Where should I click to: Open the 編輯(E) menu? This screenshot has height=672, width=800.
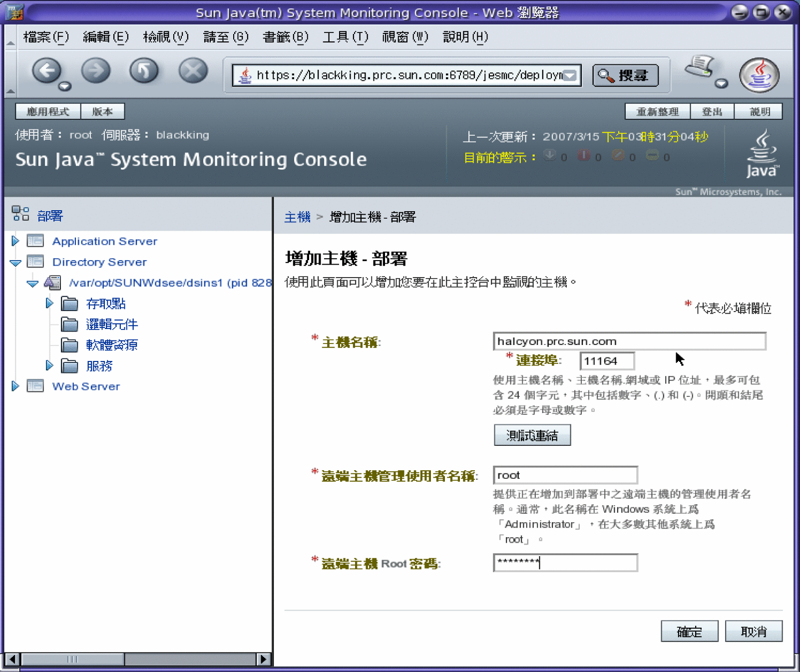point(105,37)
